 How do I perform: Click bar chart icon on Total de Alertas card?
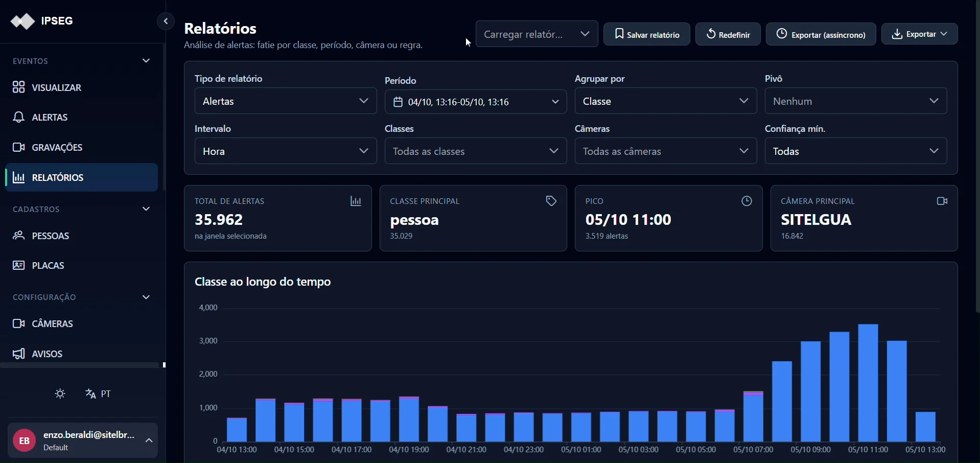click(x=356, y=201)
